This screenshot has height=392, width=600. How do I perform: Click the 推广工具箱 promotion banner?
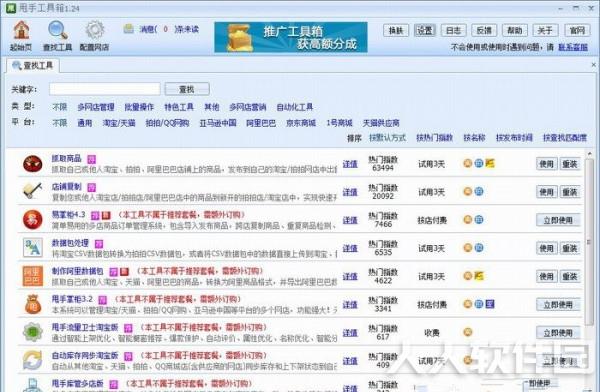click(x=291, y=37)
